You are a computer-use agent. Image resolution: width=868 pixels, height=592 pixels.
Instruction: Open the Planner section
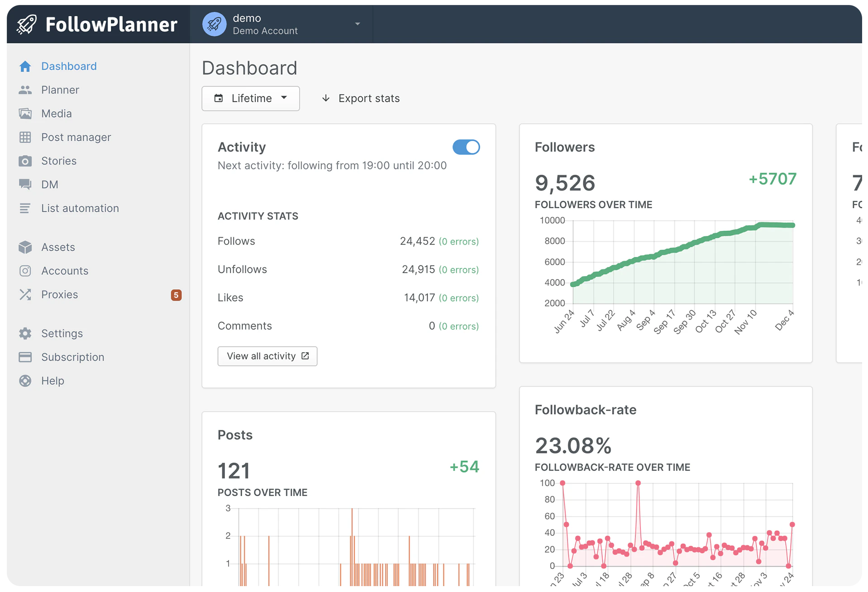point(60,90)
